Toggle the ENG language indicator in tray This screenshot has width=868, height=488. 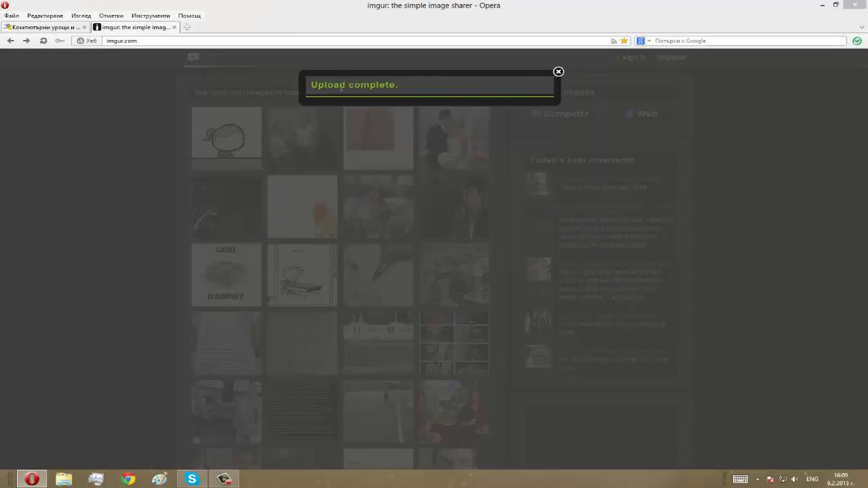tap(812, 479)
